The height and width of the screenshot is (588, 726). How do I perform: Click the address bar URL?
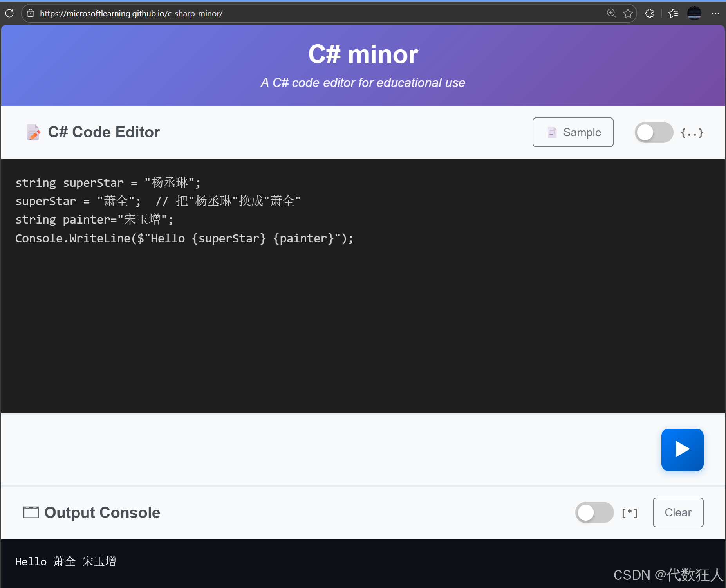tap(131, 14)
